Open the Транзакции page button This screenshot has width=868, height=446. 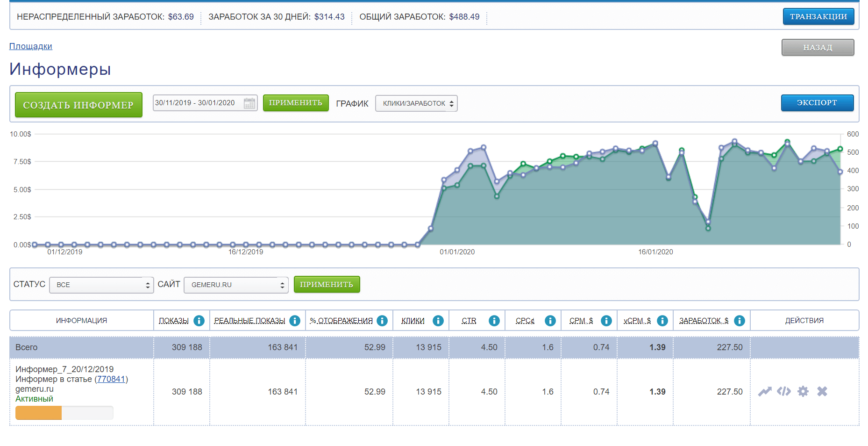pos(818,16)
